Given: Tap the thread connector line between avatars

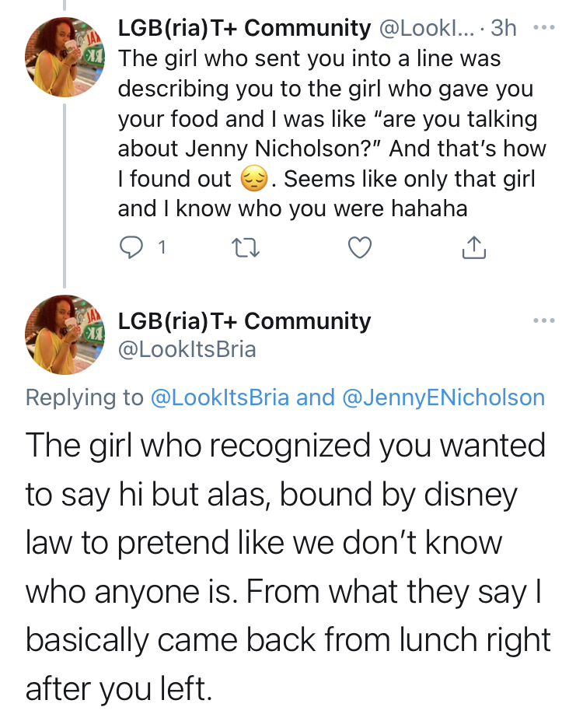Looking at the screenshot, I should coord(65,195).
